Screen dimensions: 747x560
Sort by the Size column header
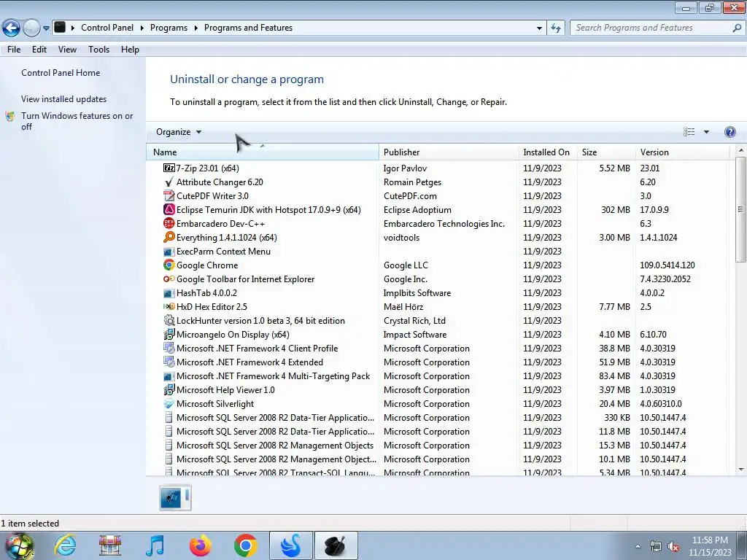(x=606, y=152)
